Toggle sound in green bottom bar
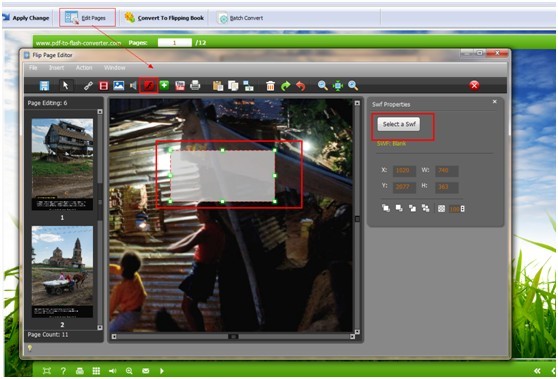 pos(112,371)
